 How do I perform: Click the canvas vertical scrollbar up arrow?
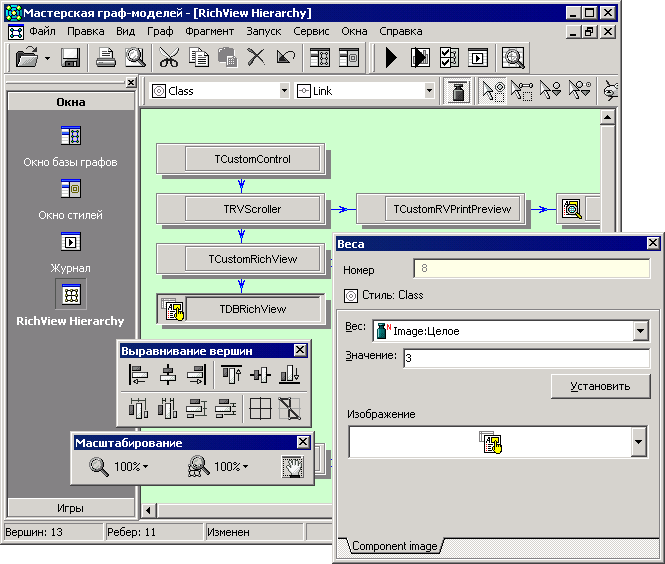pos(606,118)
